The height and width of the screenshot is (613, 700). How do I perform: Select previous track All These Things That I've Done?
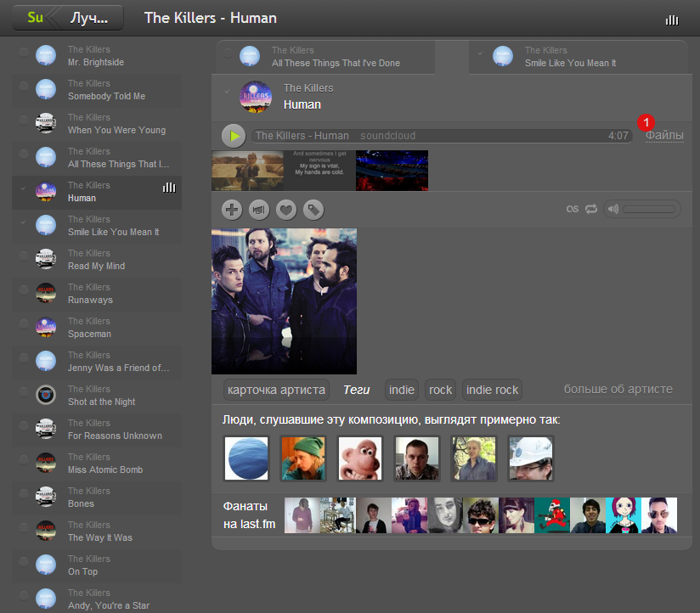coord(325,57)
